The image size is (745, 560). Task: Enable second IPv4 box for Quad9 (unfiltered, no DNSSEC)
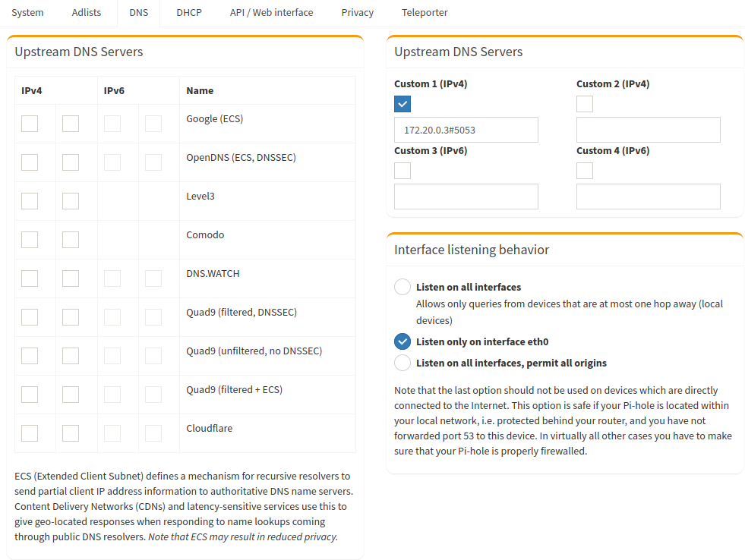click(x=71, y=355)
